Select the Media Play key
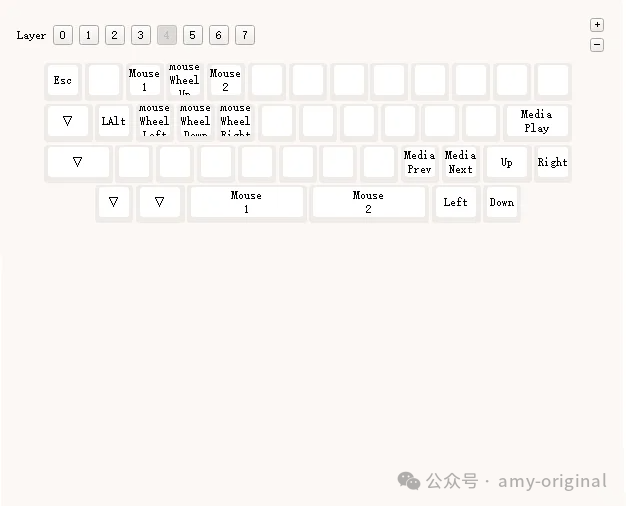The width and height of the screenshot is (626, 506). click(x=537, y=122)
